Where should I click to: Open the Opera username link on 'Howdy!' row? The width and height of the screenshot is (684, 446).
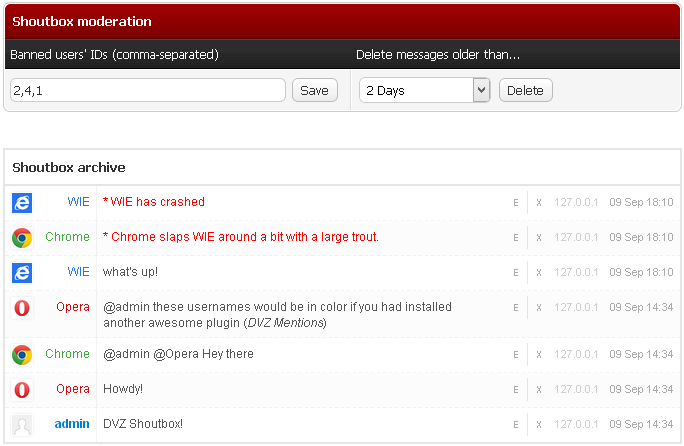point(73,389)
